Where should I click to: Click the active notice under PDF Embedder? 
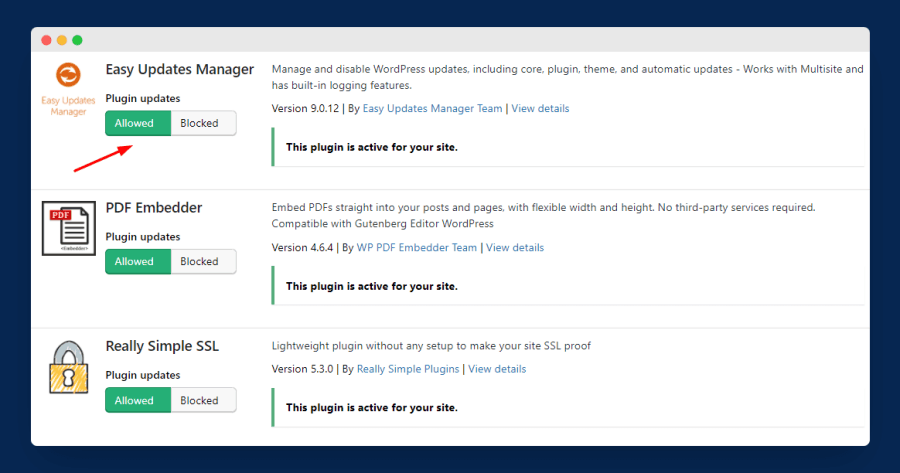pyautogui.click(x=568, y=286)
